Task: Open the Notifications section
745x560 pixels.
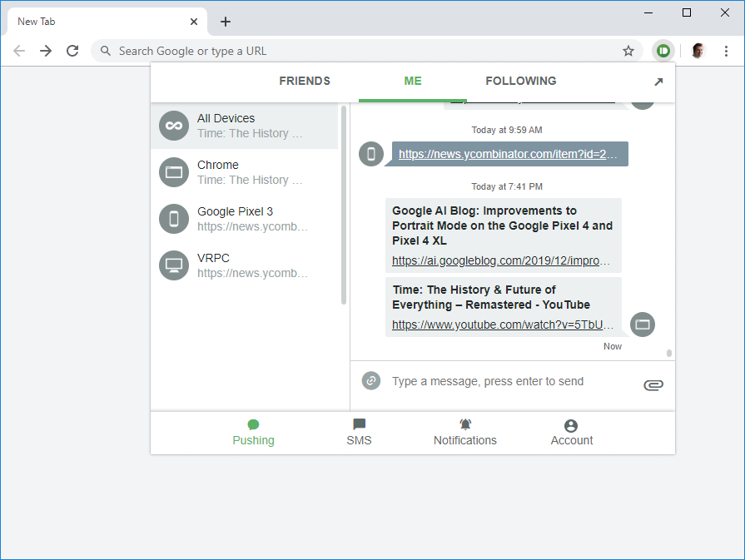Action: (x=465, y=434)
